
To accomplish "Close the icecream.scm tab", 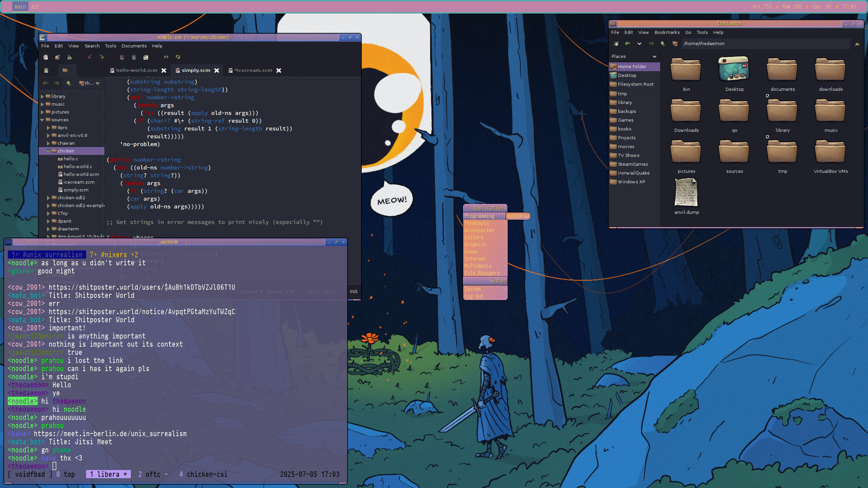I will [x=279, y=70].
